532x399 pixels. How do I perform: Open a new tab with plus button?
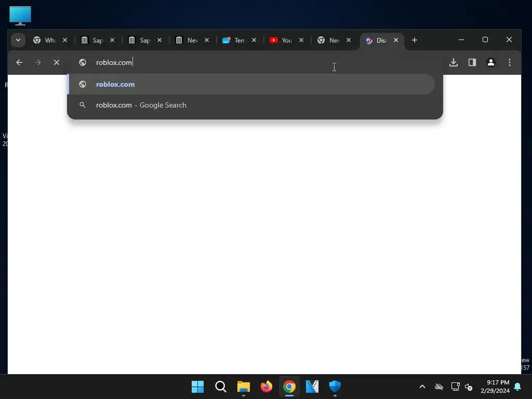(x=414, y=40)
